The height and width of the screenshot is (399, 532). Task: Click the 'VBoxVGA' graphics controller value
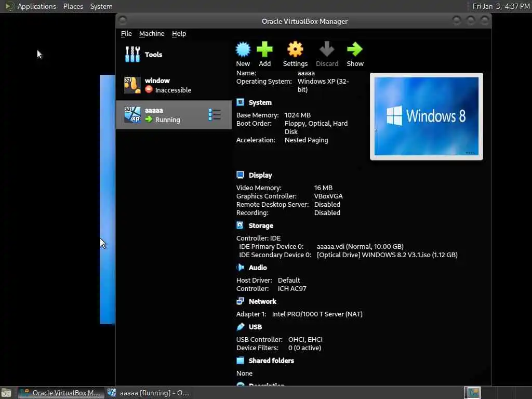point(328,196)
